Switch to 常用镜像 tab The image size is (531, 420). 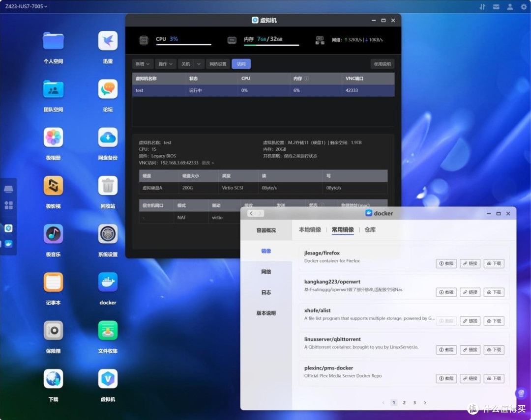(x=343, y=229)
